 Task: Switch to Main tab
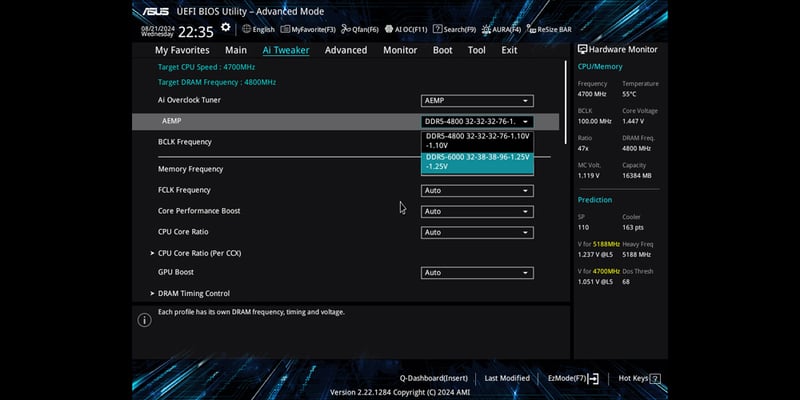click(x=236, y=50)
